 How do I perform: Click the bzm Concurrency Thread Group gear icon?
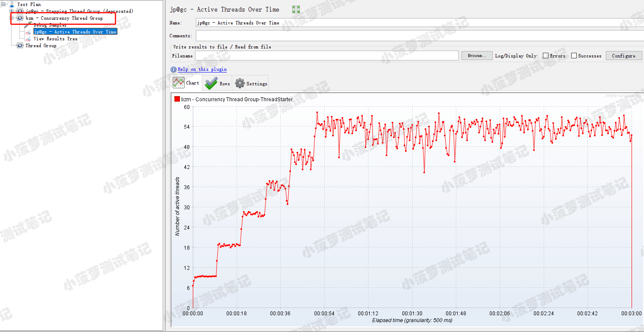[20, 18]
